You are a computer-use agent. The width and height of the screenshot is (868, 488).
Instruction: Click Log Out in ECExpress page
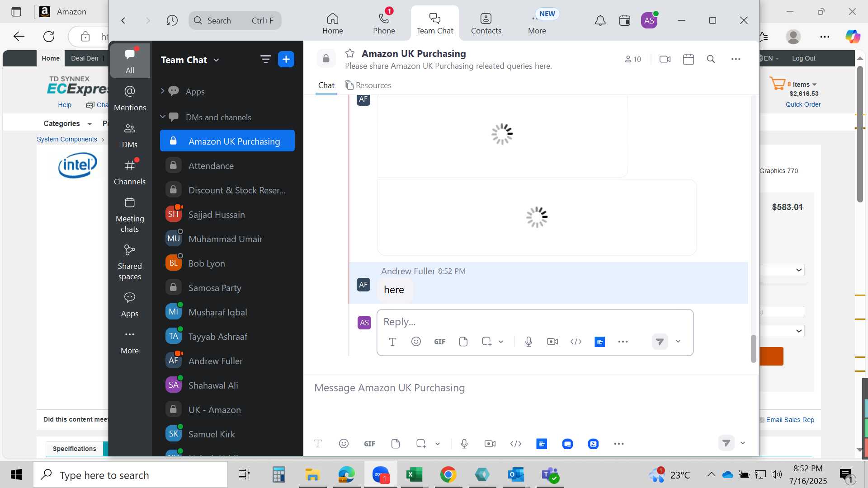pos(804,58)
